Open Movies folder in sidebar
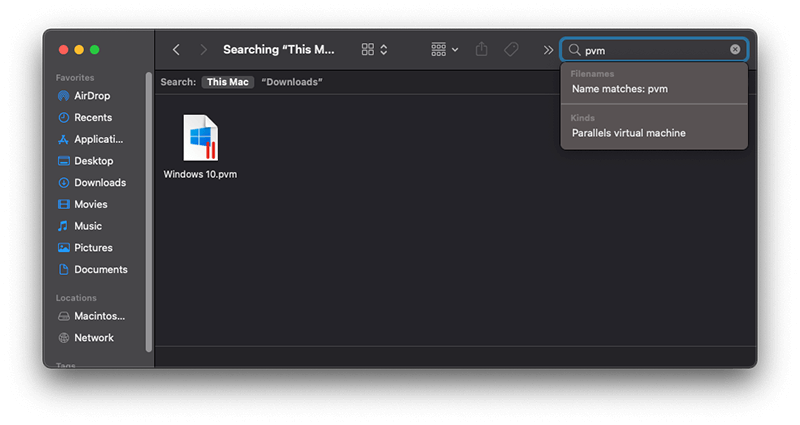The image size is (800, 425). [83, 204]
